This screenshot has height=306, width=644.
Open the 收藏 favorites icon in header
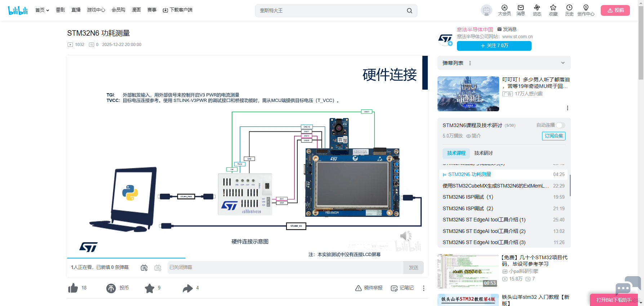tap(553, 10)
